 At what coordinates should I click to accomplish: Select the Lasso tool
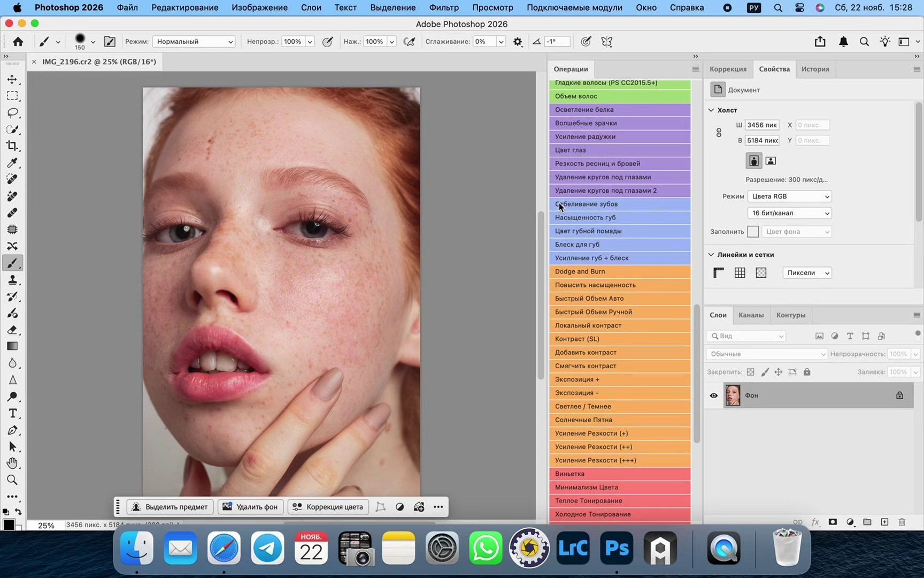coord(12,113)
